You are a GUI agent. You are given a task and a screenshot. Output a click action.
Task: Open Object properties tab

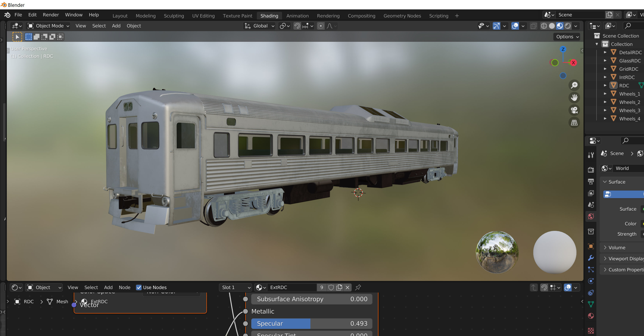point(591,246)
